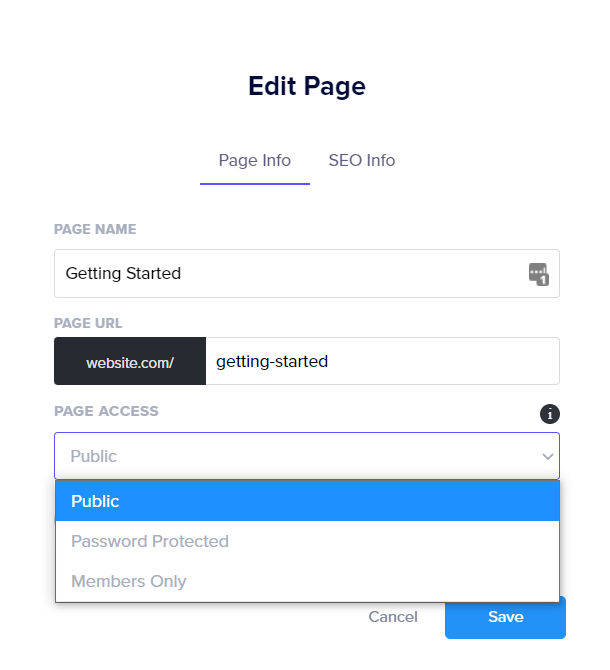
Task: Open the Page Access combo box
Action: click(300, 456)
